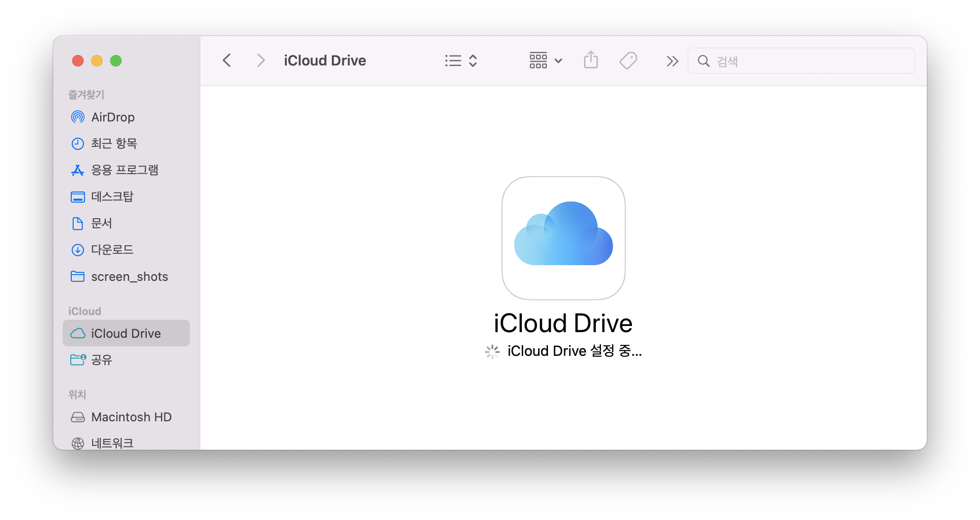
Task: Open AirDrop in the sidebar
Action: coord(113,117)
